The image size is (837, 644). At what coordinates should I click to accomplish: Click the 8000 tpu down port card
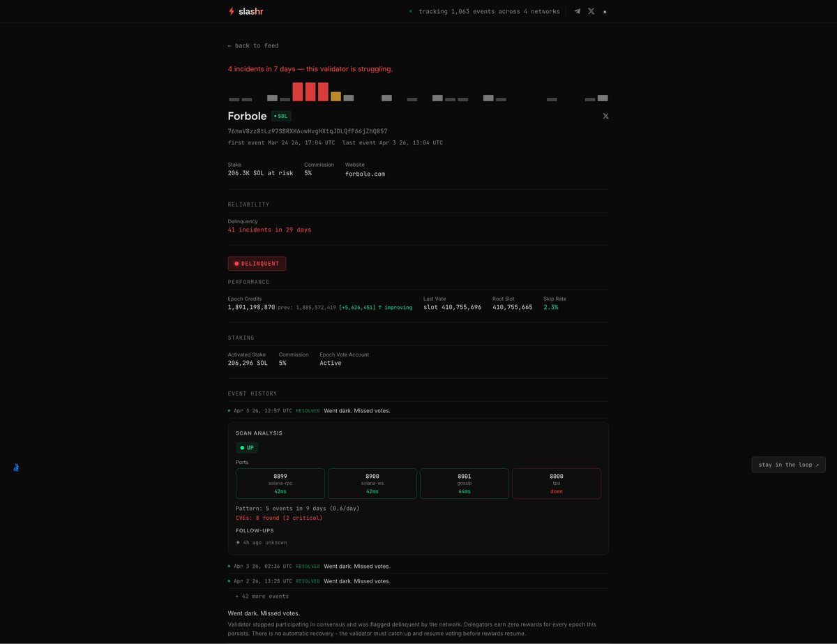(557, 484)
